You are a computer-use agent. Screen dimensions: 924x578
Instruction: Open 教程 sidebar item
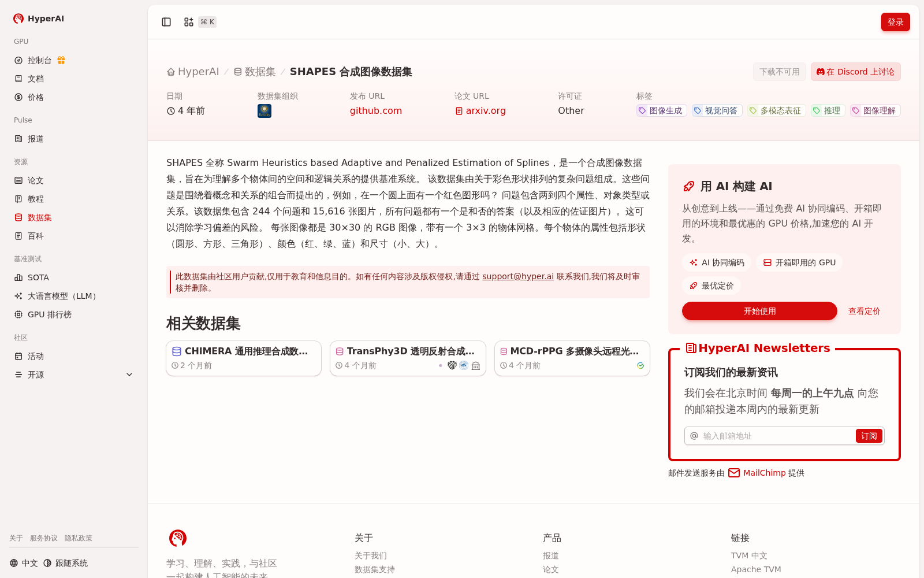pos(74,199)
